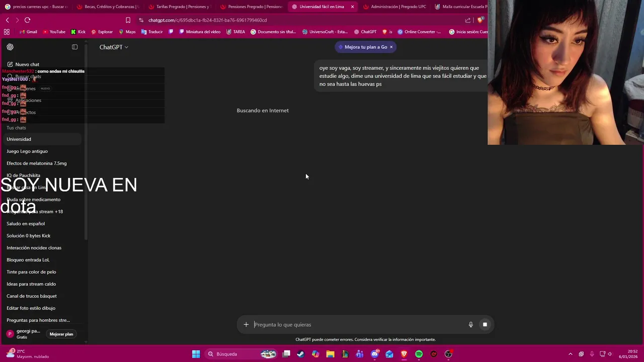Open the Gmail bookmark
The image size is (644, 362).
point(28,32)
